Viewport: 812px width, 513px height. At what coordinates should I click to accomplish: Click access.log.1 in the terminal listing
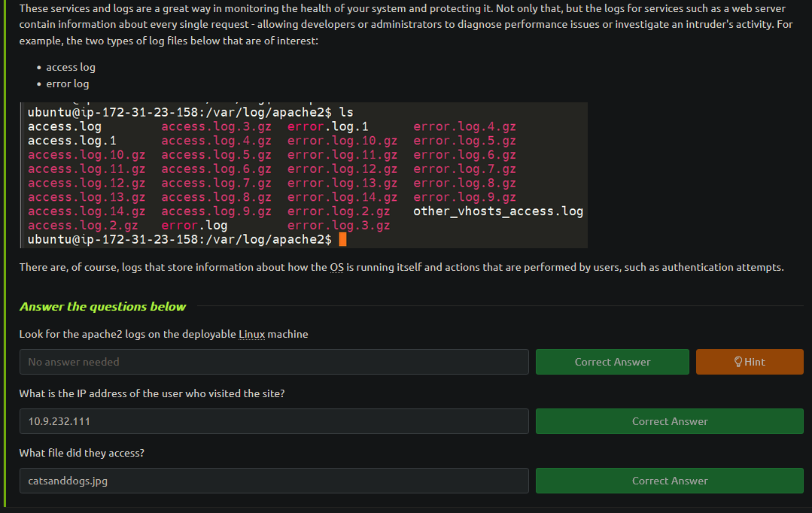pos(72,141)
